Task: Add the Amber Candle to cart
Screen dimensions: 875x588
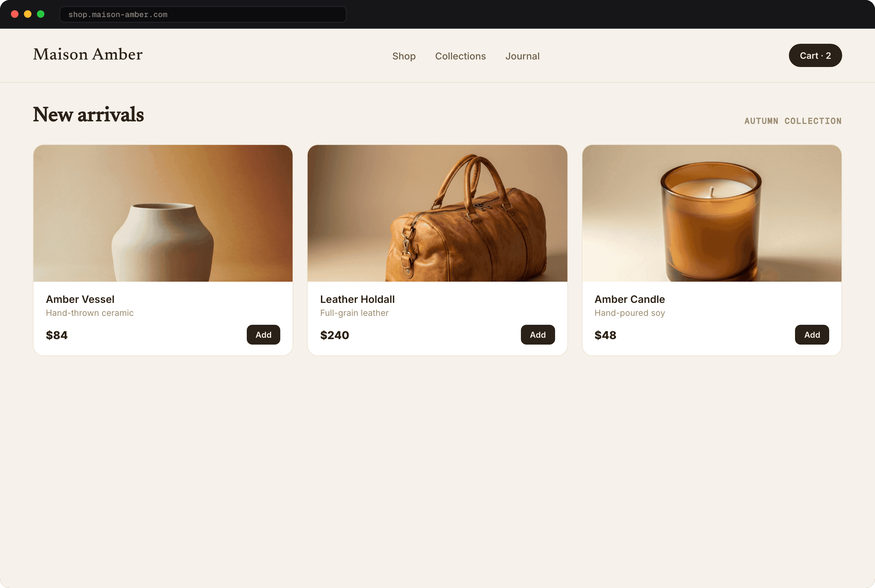Action: [x=812, y=334]
